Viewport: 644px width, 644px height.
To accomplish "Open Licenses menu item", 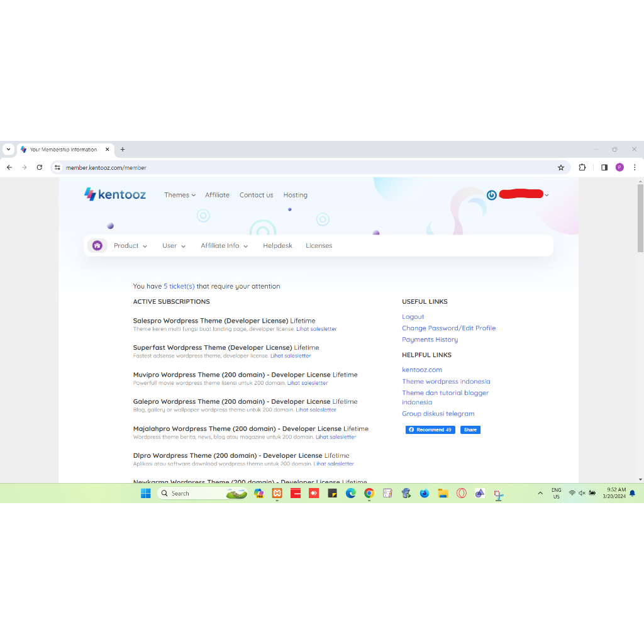I will tap(319, 246).
